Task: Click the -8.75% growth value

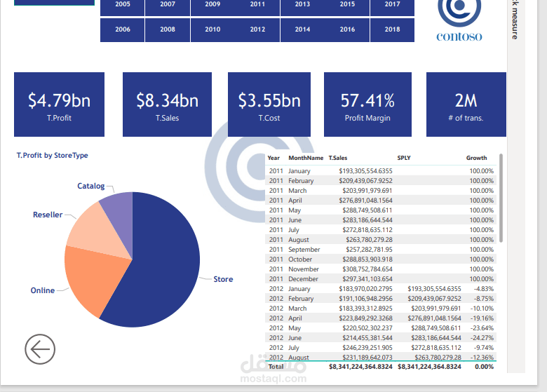Action: coord(483,299)
